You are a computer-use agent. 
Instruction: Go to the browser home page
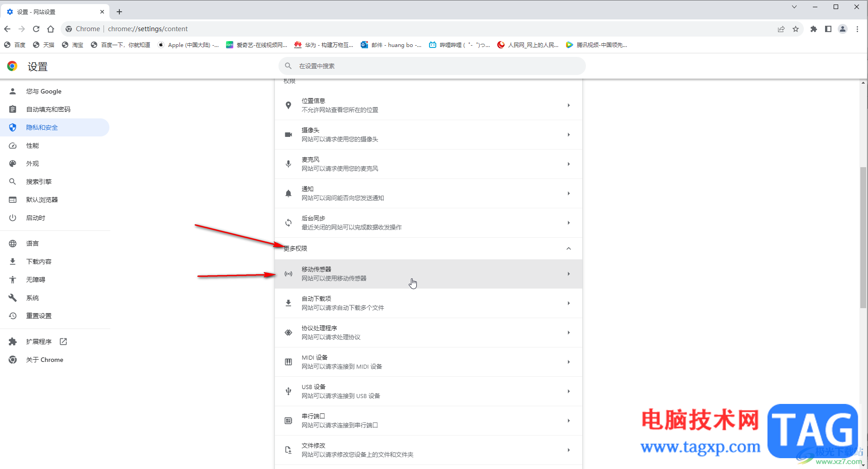(51, 29)
